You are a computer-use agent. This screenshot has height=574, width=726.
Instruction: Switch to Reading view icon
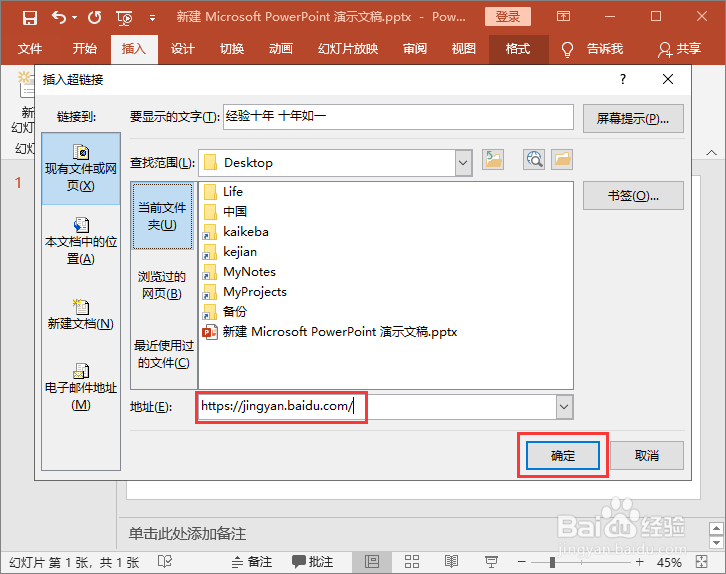click(451, 562)
